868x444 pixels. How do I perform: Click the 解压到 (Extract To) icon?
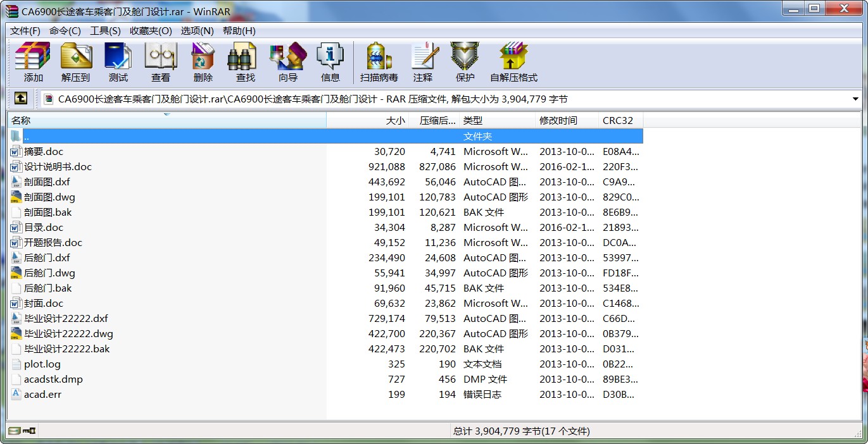point(76,62)
